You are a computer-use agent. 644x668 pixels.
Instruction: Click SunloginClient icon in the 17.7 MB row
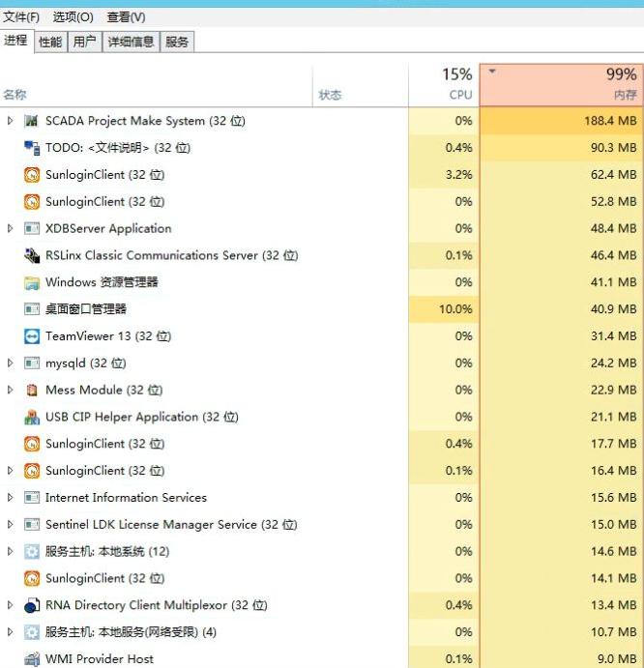point(32,444)
